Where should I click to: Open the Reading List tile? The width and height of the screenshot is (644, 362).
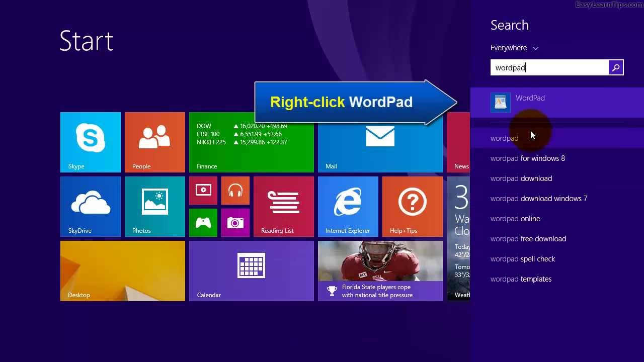pos(284,207)
